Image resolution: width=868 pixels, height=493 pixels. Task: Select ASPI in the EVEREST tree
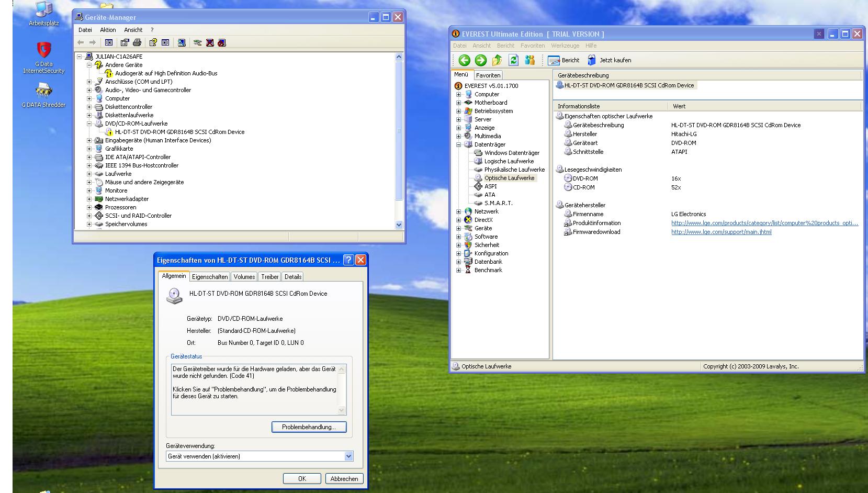point(490,186)
